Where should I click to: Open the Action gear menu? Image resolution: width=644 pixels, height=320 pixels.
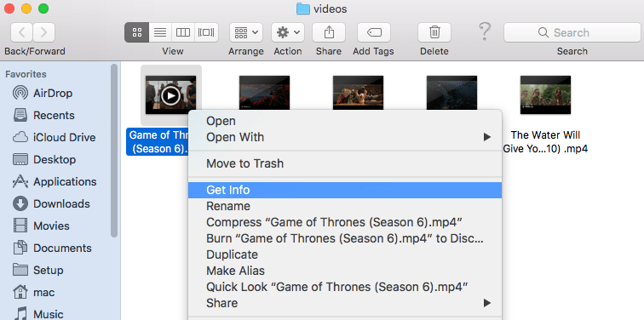point(288,32)
